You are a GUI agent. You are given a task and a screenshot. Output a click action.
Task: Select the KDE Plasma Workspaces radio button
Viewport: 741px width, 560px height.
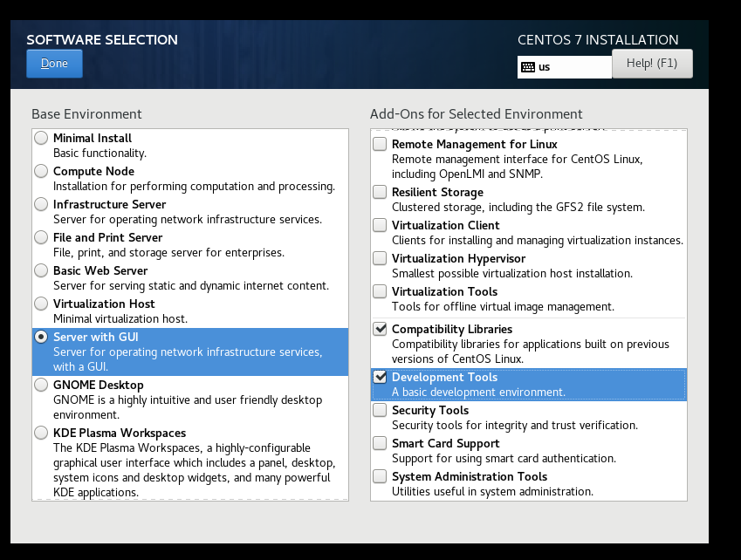[x=41, y=433]
